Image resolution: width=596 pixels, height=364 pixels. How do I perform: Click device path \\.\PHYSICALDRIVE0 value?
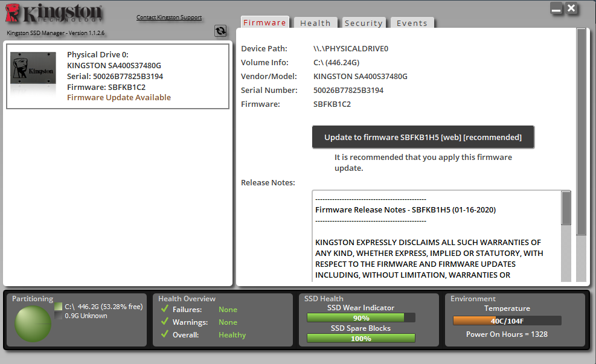(350, 49)
